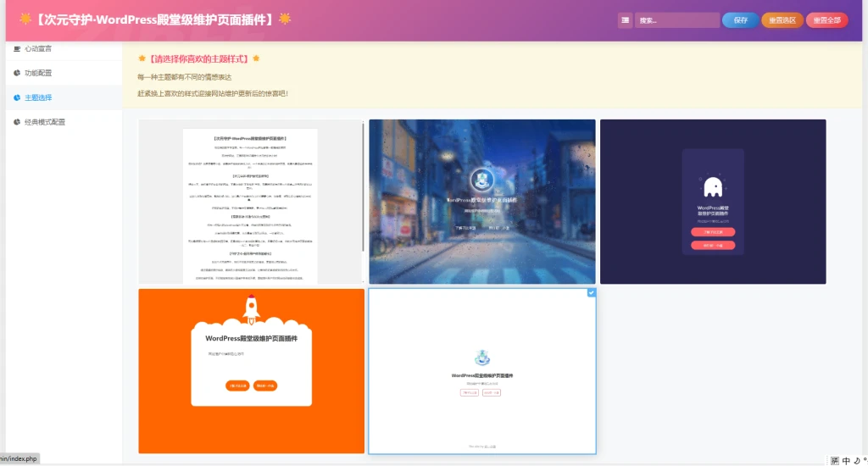Screen dimensions: 868x466
Task: Click the 心动宣言 sidebar icon
Action: point(17,49)
